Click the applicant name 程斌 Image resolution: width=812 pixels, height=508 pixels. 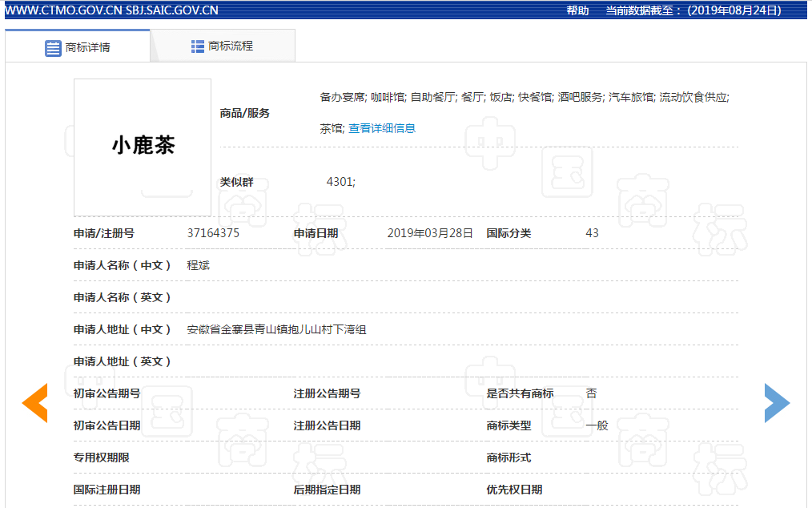(x=198, y=265)
